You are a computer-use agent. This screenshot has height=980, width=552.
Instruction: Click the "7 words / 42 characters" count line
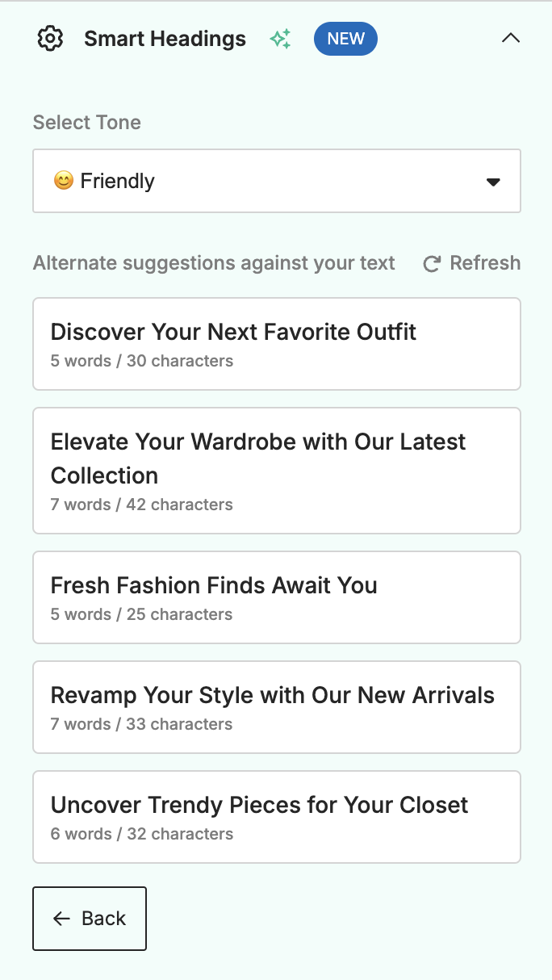pyautogui.click(x=141, y=505)
